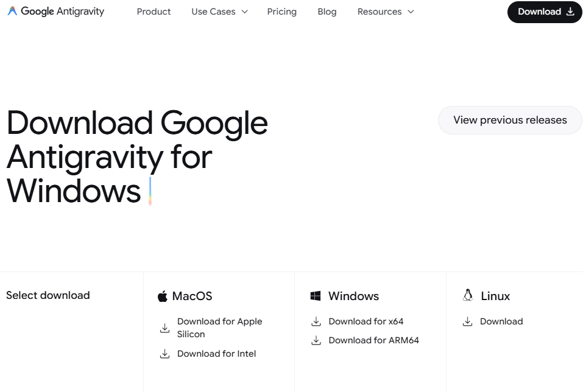Click download icon for Apple Silicon

[x=164, y=328]
